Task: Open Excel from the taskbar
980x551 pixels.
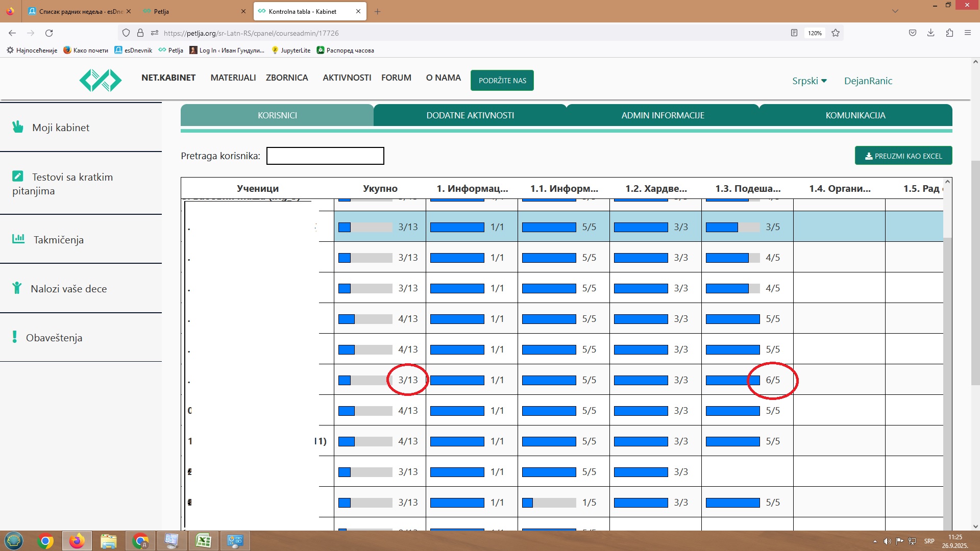Action: (204, 541)
